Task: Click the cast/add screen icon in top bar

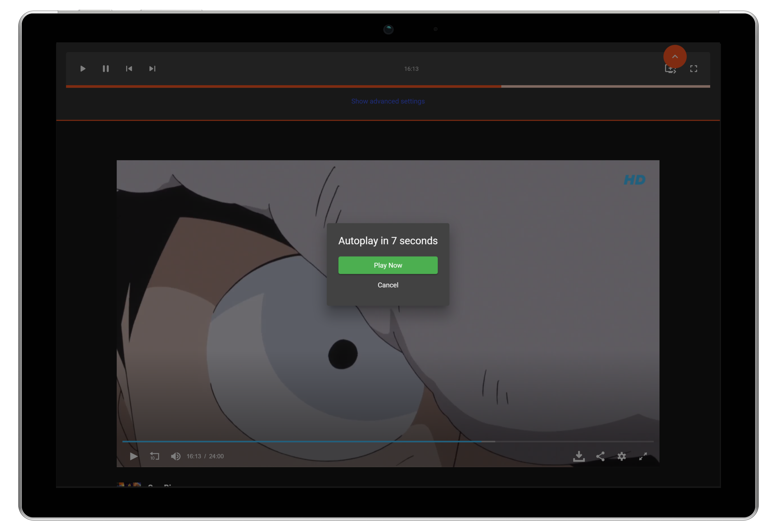Action: coord(670,70)
